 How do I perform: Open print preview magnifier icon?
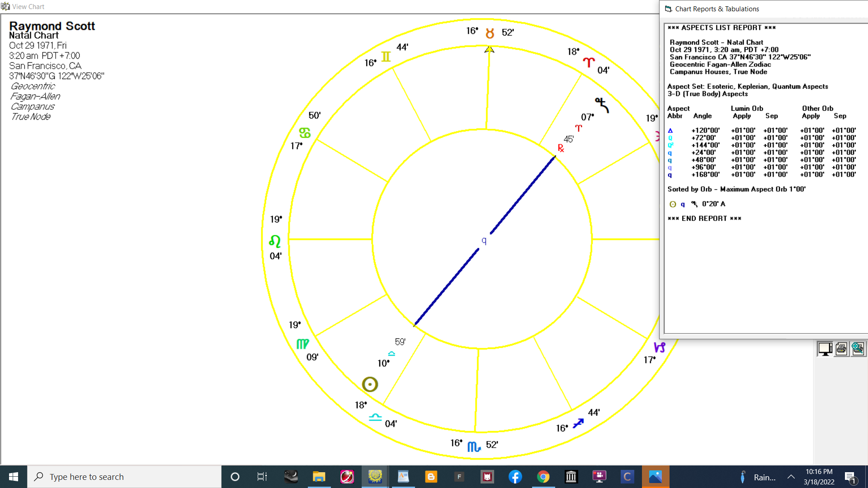pos(858,349)
